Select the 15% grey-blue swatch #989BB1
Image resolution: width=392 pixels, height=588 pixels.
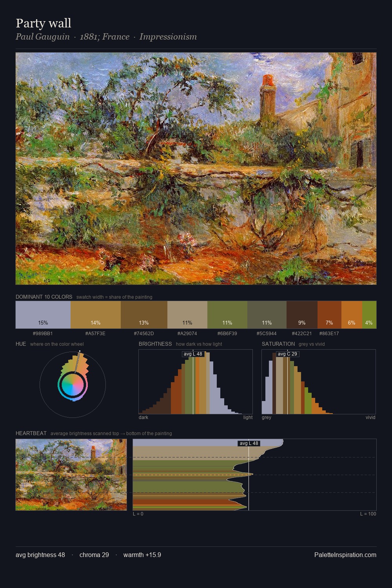click(43, 315)
